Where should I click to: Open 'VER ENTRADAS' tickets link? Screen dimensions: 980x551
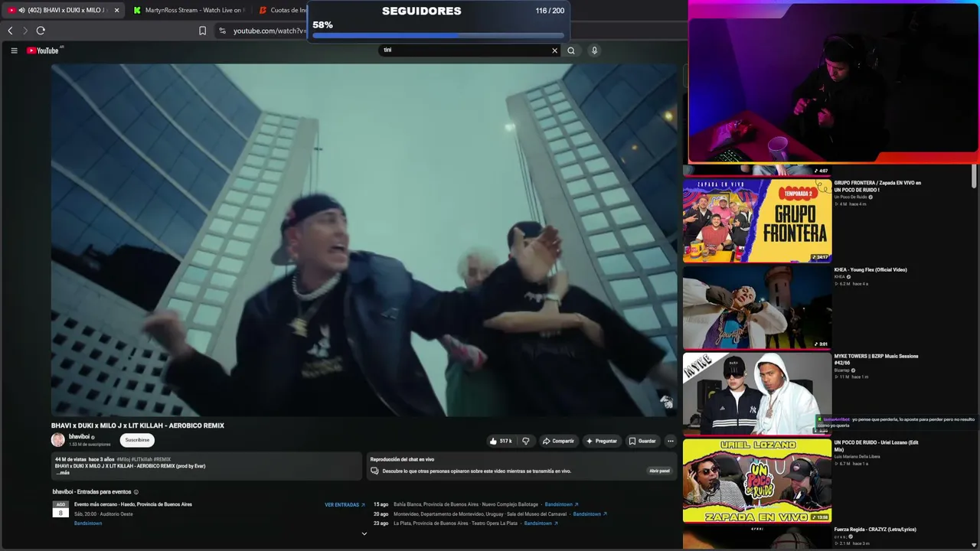coord(345,505)
